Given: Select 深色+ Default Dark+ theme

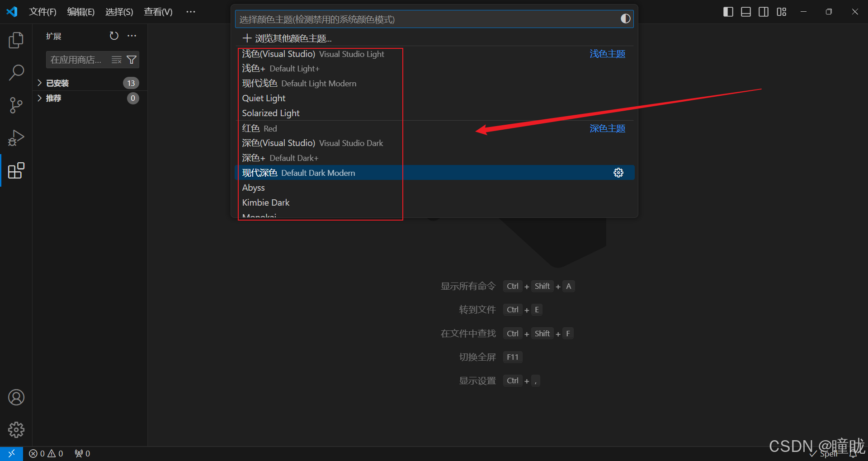Looking at the screenshot, I should (x=434, y=158).
